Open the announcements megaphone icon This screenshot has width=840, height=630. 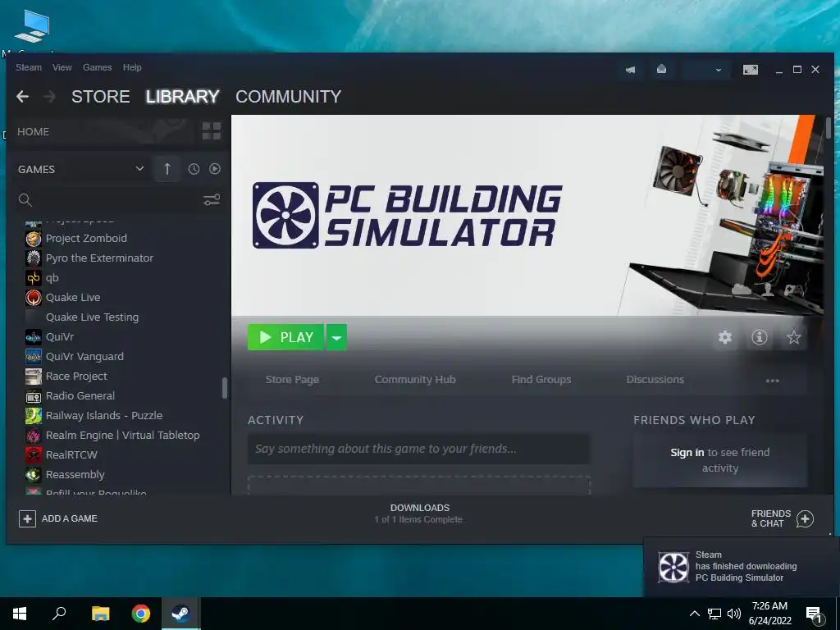(631, 70)
